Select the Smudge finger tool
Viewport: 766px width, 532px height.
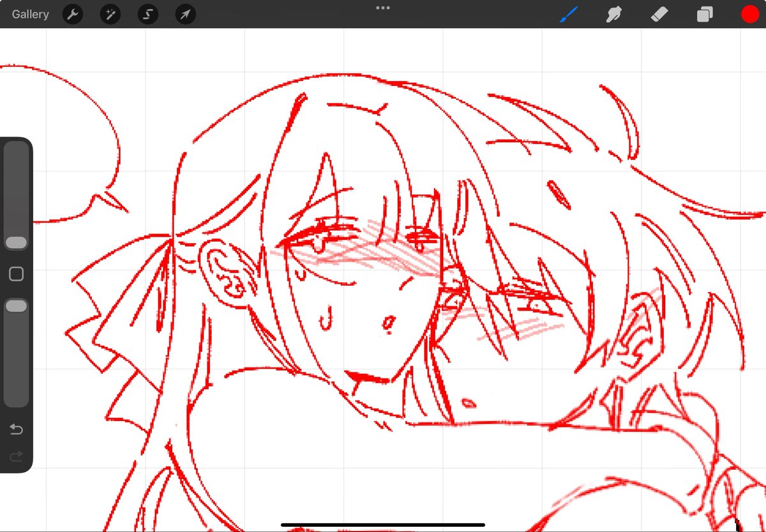point(614,14)
